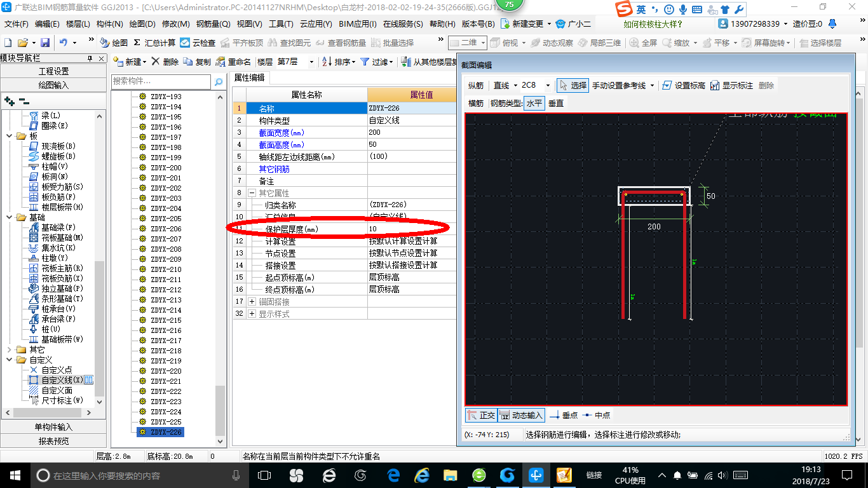
Task: Expand the 其它 tree folder
Action: click(9, 349)
